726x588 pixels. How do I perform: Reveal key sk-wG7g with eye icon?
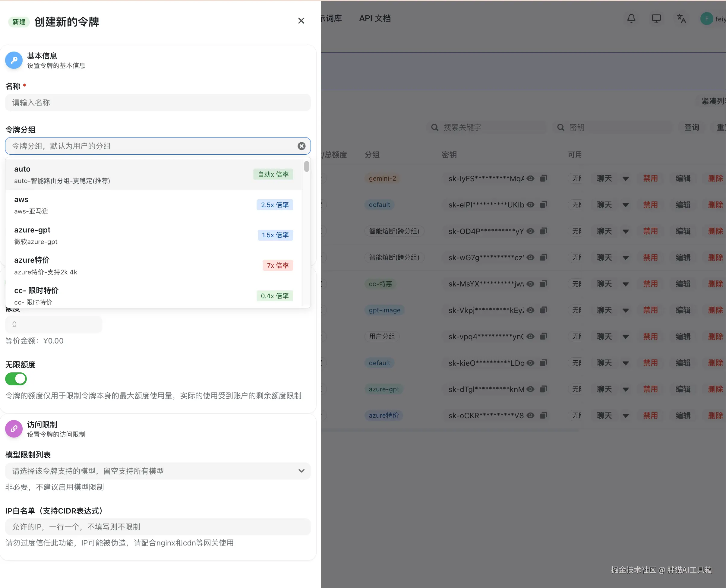pyautogui.click(x=530, y=258)
